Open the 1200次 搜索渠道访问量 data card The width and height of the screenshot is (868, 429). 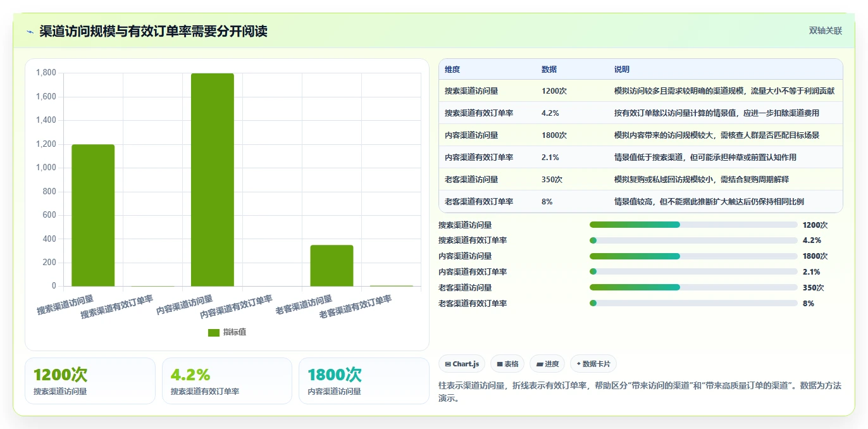click(90, 381)
